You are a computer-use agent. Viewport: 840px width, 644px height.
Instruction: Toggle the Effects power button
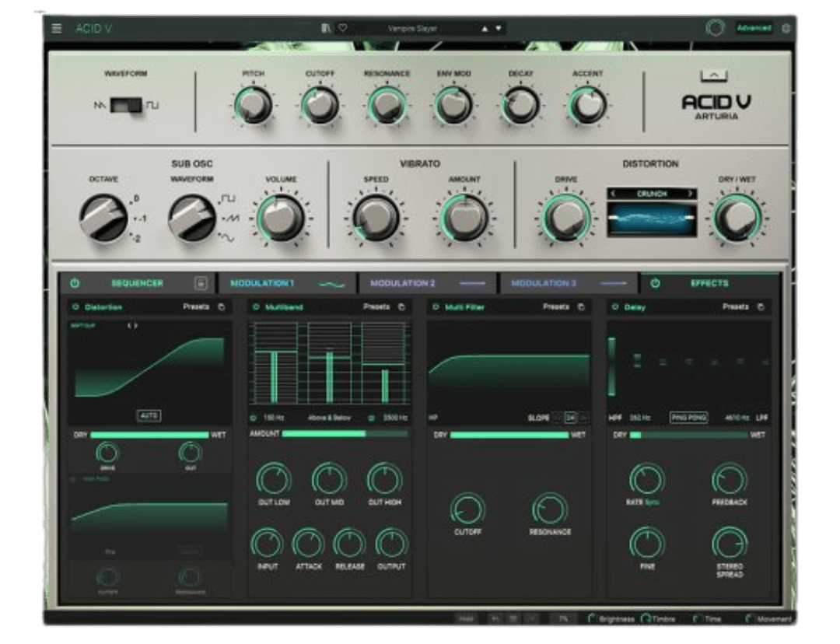click(x=655, y=283)
